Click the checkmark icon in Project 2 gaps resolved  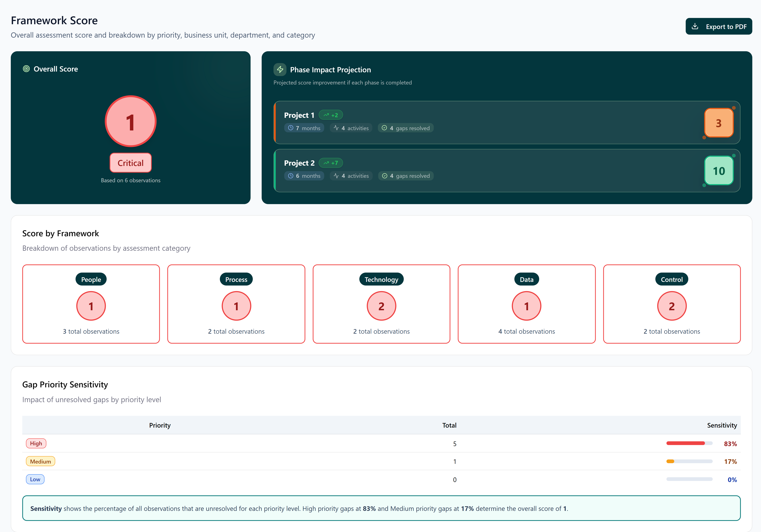click(385, 176)
